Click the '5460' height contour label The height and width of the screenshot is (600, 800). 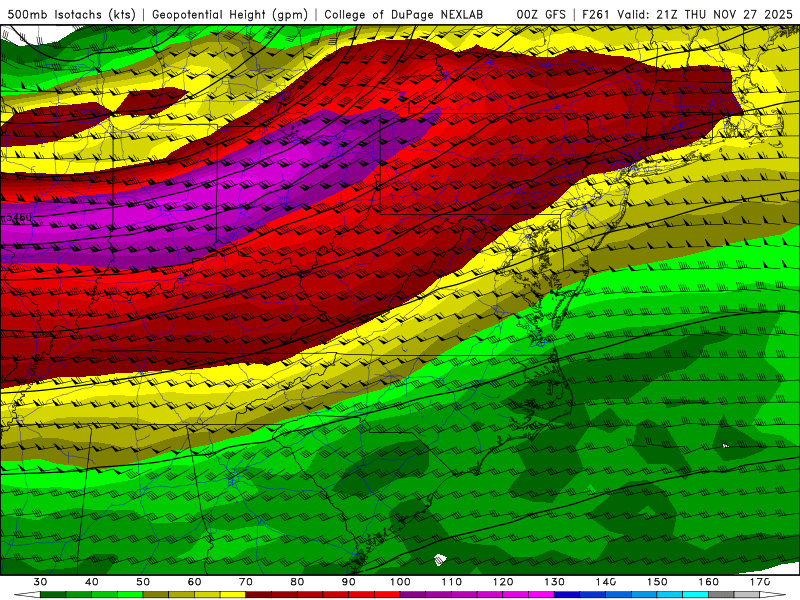(19, 217)
